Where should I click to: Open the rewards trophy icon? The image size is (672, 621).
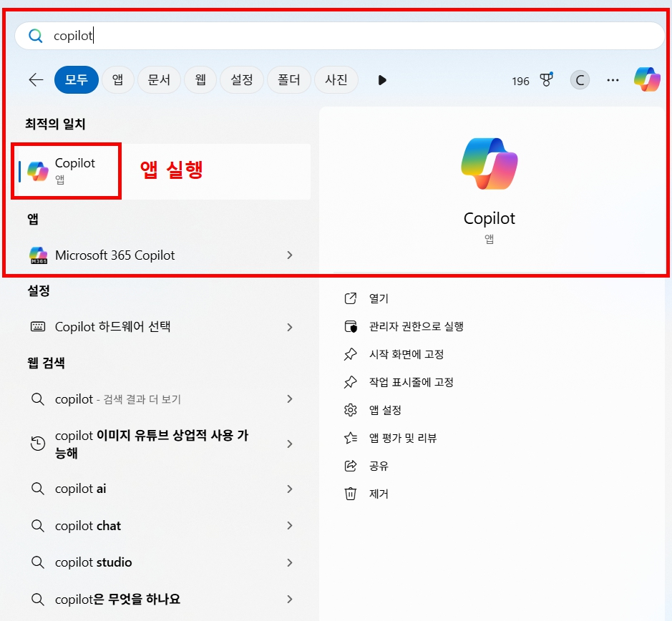tap(546, 79)
